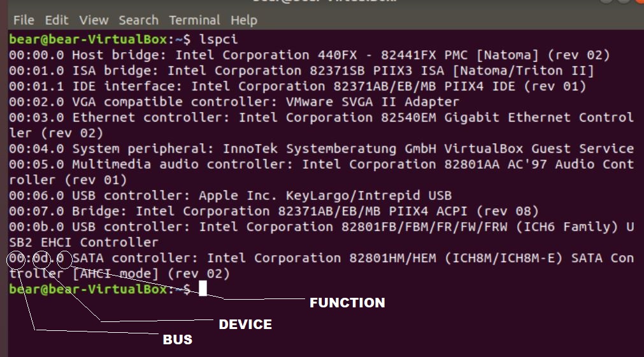Click the circled device number 0d
The width and height of the screenshot is (644, 357).
pos(40,258)
